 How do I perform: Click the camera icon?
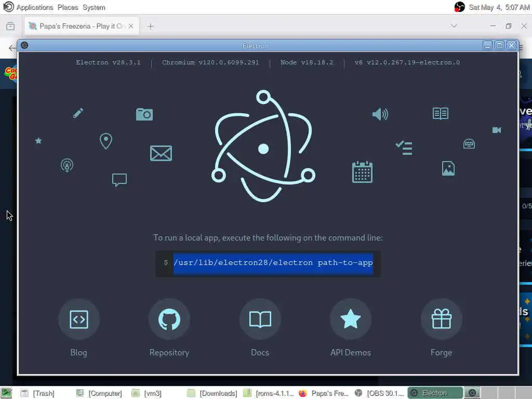point(144,114)
